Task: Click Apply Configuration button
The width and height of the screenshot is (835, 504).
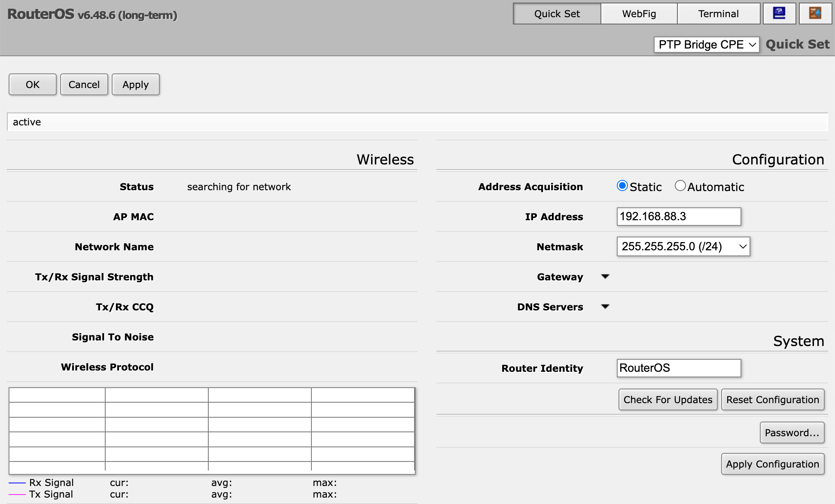Action: (772, 464)
